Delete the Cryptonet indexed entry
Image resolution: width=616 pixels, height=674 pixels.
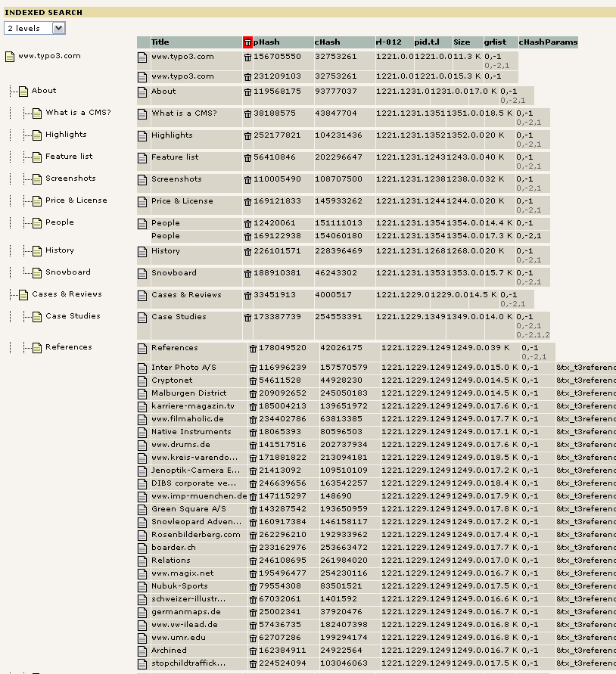tap(253, 380)
